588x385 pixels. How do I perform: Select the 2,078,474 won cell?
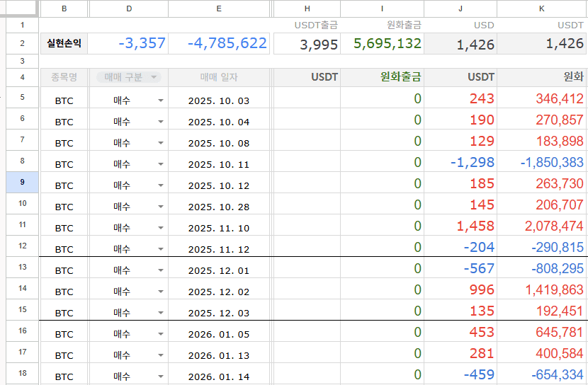click(x=542, y=226)
